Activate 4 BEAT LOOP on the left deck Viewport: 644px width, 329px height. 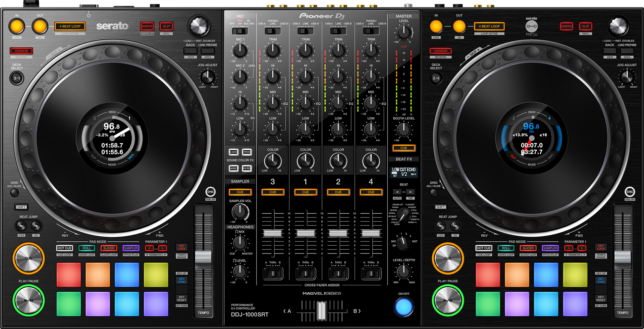[x=70, y=26]
